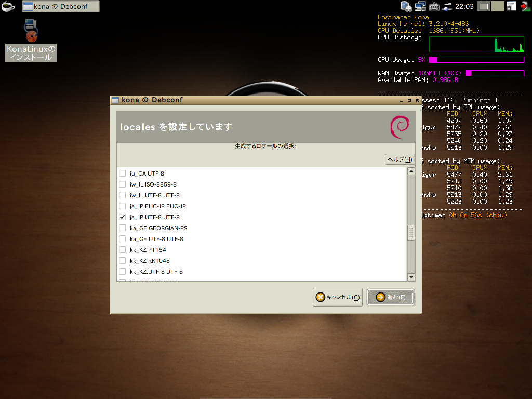
Task: Enable ja_JP.EUC-JP EUC-JP locale
Action: tap(123, 206)
